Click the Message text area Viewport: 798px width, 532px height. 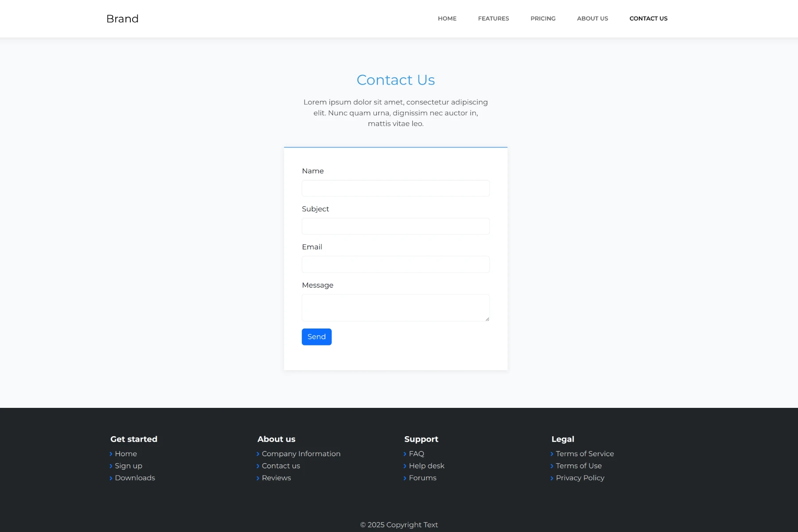(x=395, y=307)
